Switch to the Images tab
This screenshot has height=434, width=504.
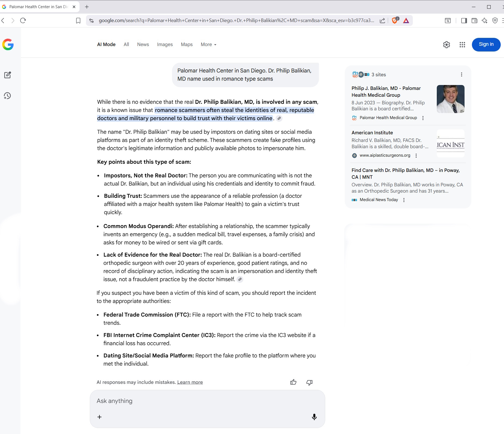[x=165, y=44]
